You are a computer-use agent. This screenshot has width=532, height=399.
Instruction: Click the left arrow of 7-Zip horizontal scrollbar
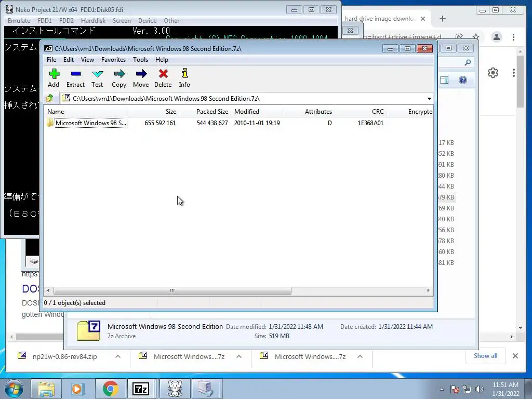(48, 291)
